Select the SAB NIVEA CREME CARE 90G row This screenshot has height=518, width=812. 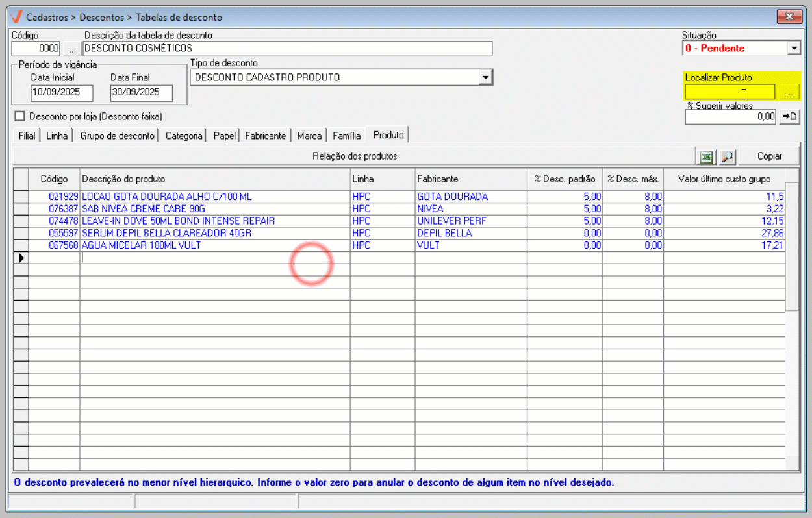(143, 209)
